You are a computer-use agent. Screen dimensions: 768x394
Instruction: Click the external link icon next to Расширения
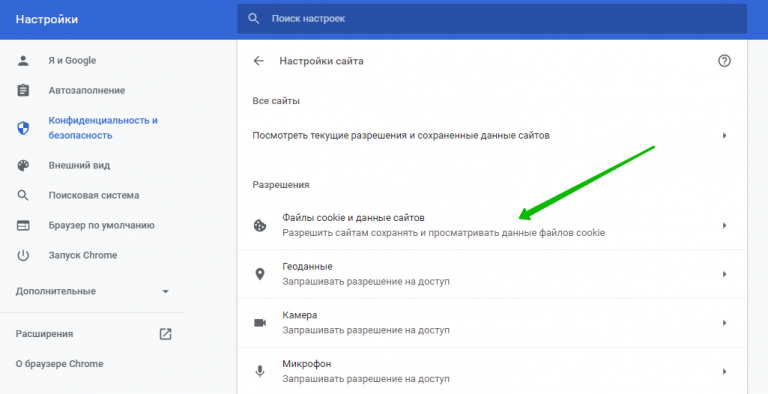[x=166, y=334]
